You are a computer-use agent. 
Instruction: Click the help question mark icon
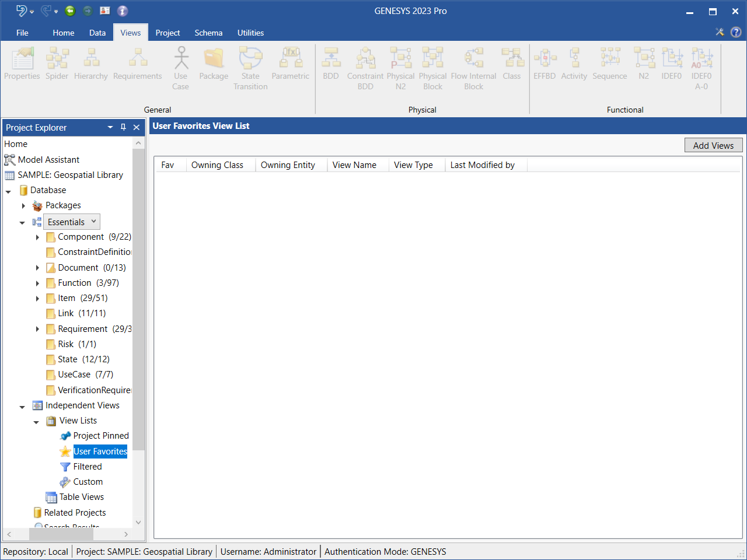736,32
